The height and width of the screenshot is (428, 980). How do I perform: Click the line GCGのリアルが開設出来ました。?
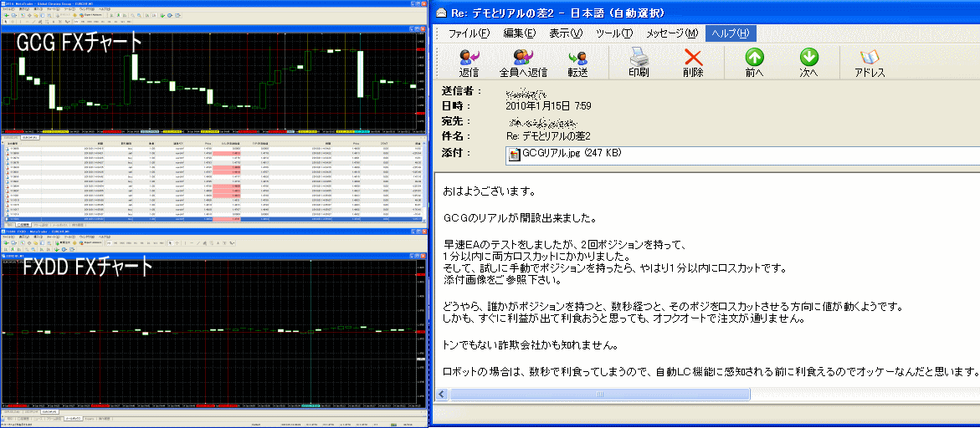point(521,219)
